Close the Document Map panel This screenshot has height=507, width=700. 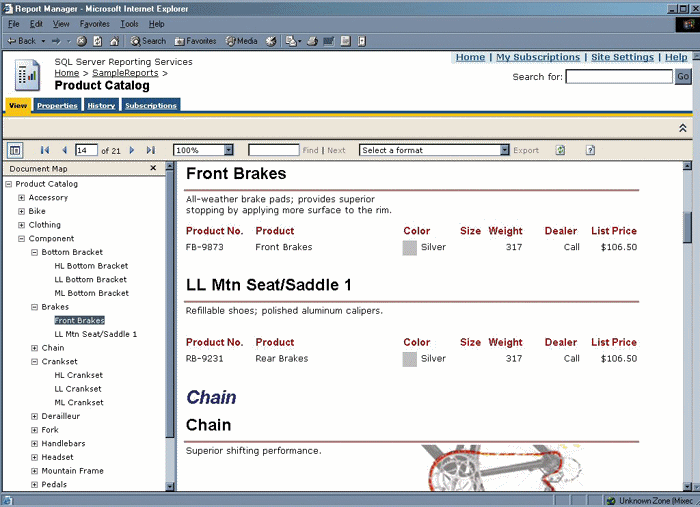[153, 168]
